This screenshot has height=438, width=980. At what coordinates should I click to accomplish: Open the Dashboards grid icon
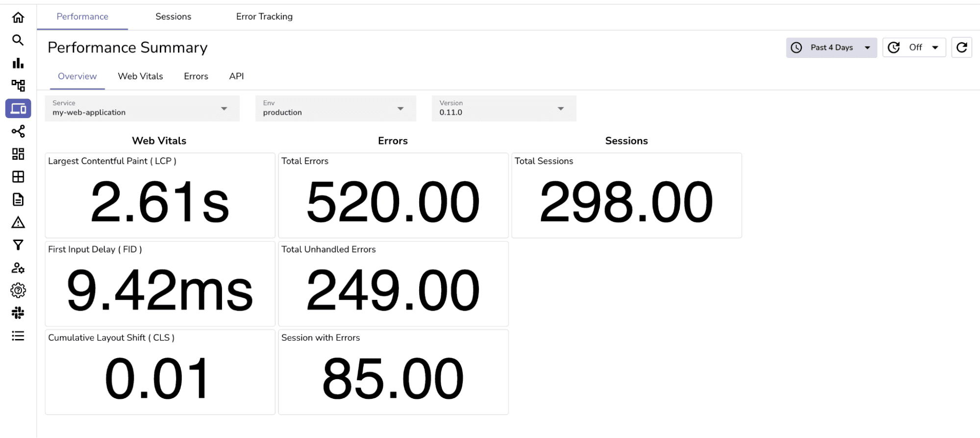click(18, 154)
